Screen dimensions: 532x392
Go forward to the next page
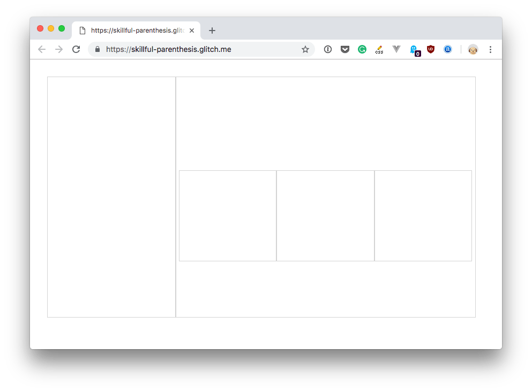pos(59,49)
